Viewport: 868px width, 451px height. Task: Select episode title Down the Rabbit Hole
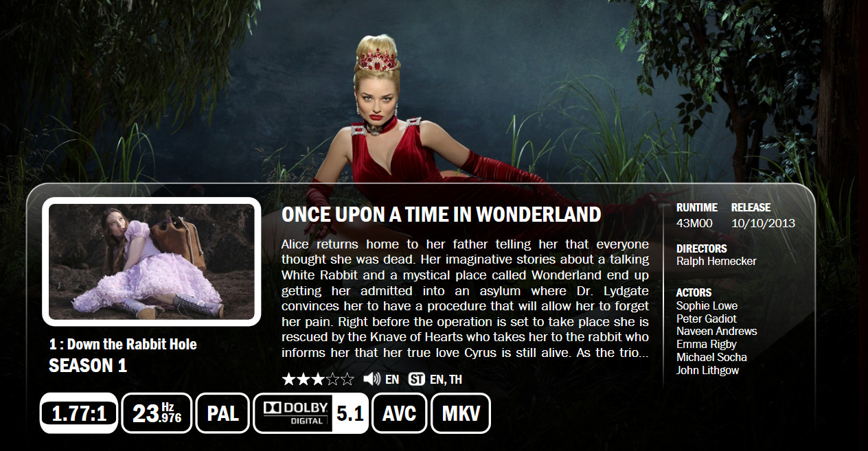(x=132, y=345)
